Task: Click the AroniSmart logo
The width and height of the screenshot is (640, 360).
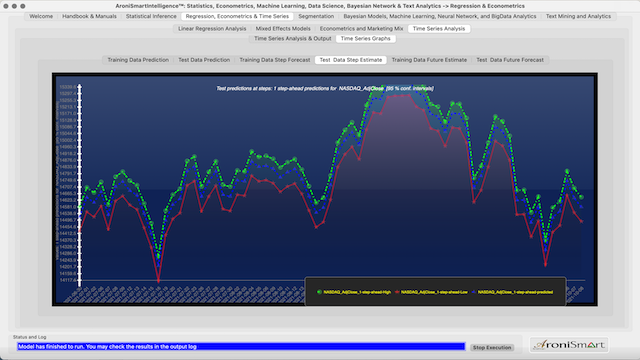Action: pyautogui.click(x=569, y=345)
